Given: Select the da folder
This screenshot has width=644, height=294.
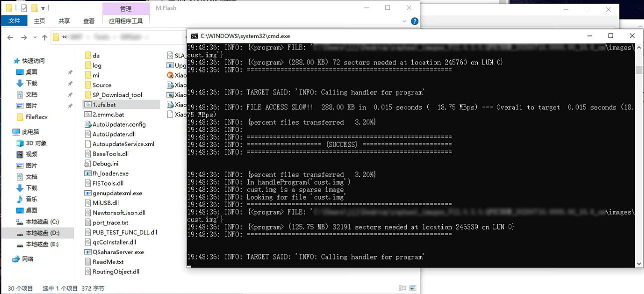Looking at the screenshot, I should (x=96, y=55).
